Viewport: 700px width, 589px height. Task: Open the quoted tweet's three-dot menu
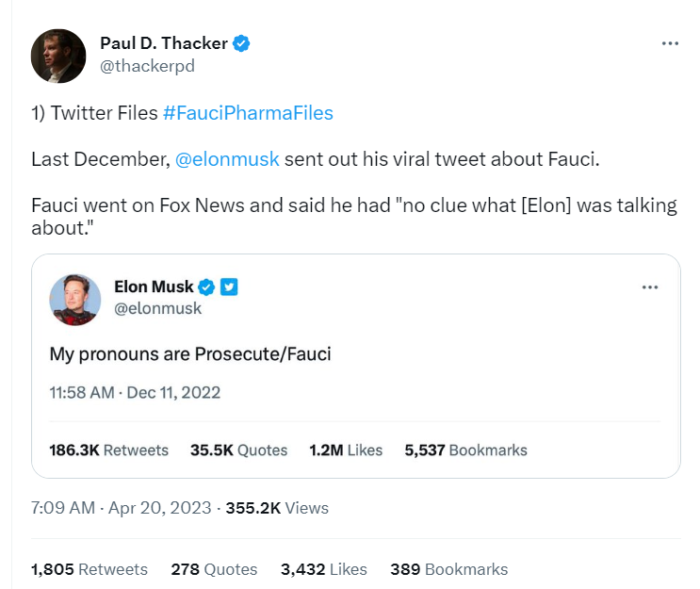649,286
